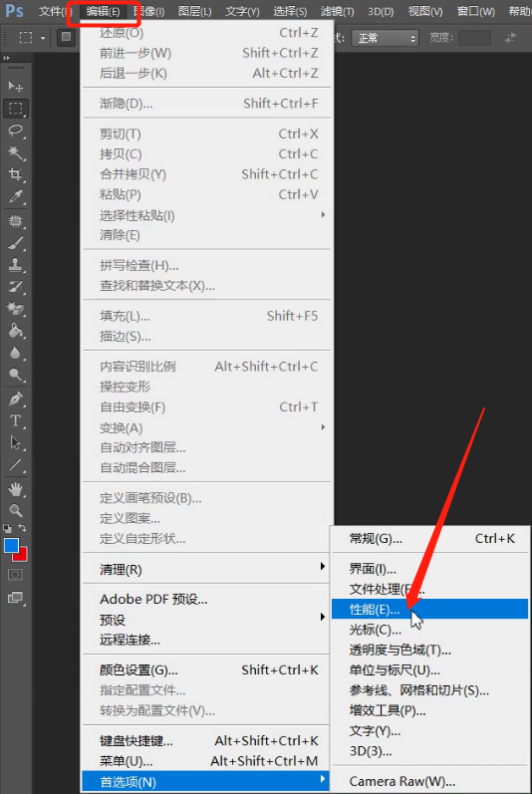Select the Crop tool
This screenshot has height=794, width=532.
16,174
